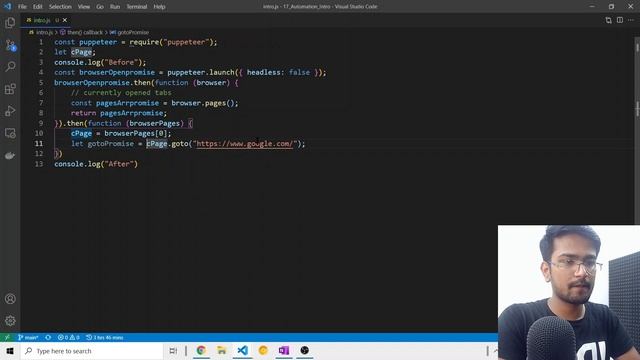Open the Help menu

159,7
